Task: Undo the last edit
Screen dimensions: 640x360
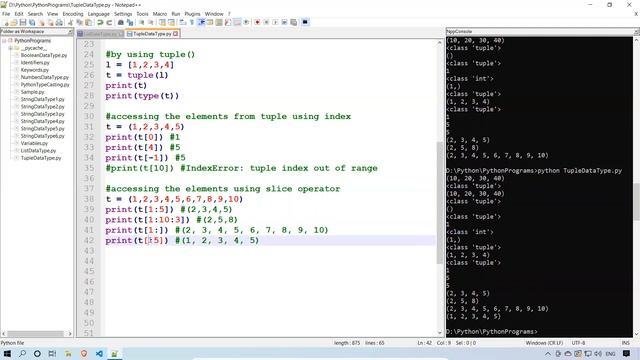Action: click(x=100, y=22)
